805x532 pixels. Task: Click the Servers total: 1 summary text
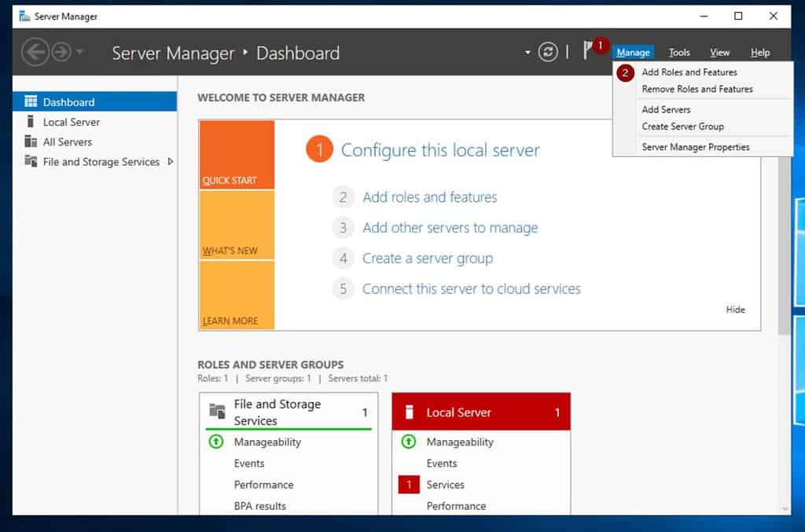358,379
